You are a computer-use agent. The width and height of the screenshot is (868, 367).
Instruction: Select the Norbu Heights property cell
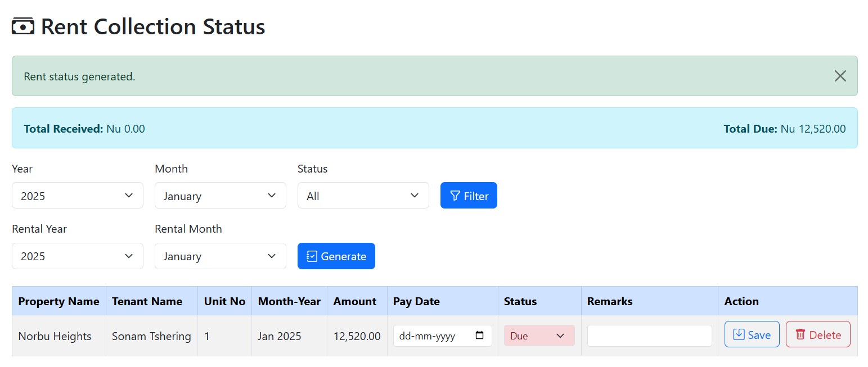pos(55,336)
